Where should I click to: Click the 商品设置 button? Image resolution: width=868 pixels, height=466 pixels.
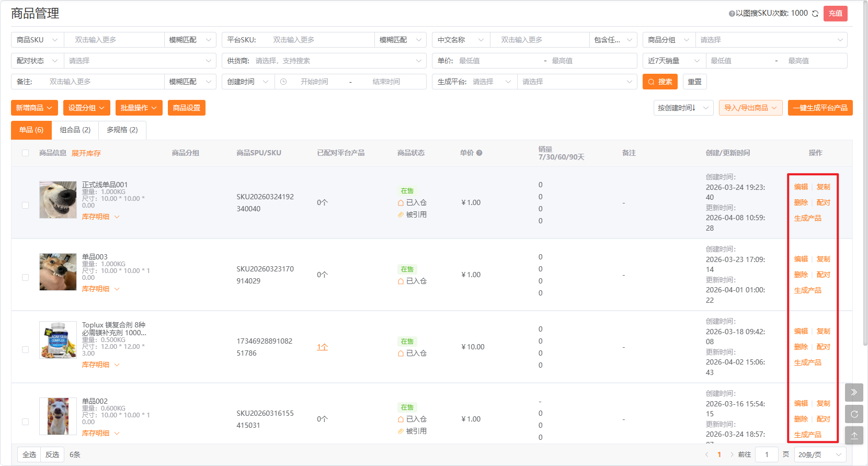coord(187,108)
